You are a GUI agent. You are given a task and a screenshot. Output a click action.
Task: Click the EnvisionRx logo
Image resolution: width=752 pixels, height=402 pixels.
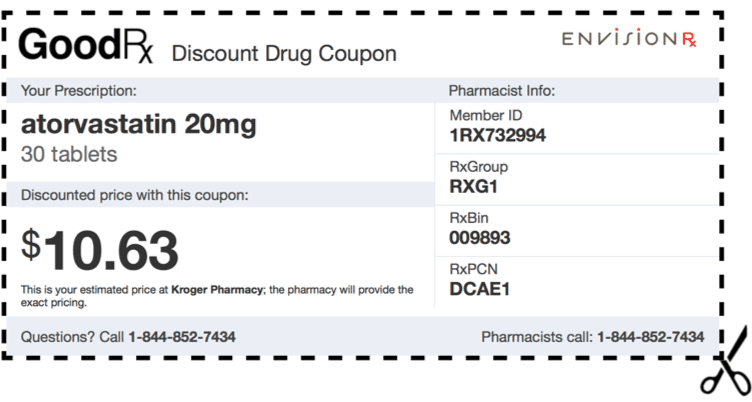pos(629,38)
